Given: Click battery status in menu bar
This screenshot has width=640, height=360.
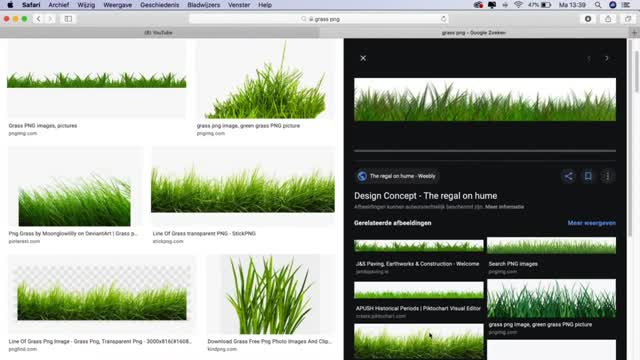Looking at the screenshot, I should pyautogui.click(x=540, y=5).
